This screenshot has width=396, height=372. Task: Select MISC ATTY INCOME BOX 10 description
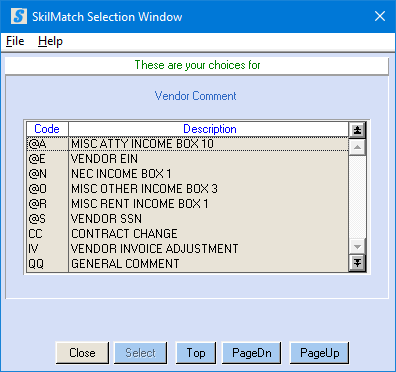(142, 144)
